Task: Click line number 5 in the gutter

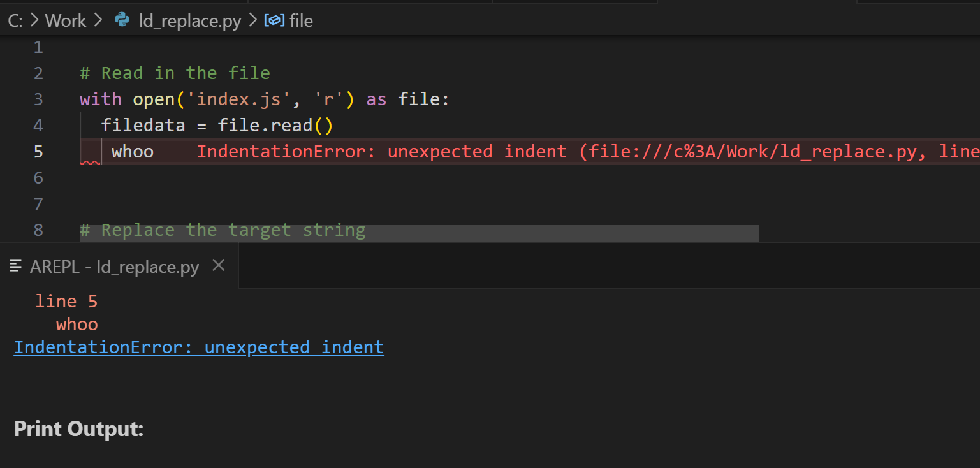Action: [38, 152]
